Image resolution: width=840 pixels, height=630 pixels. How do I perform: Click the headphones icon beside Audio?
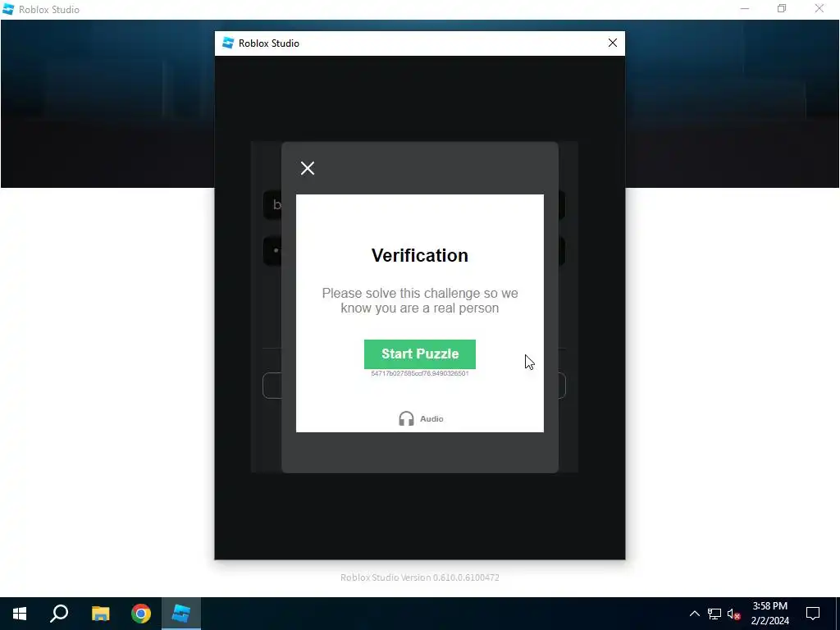coord(406,418)
